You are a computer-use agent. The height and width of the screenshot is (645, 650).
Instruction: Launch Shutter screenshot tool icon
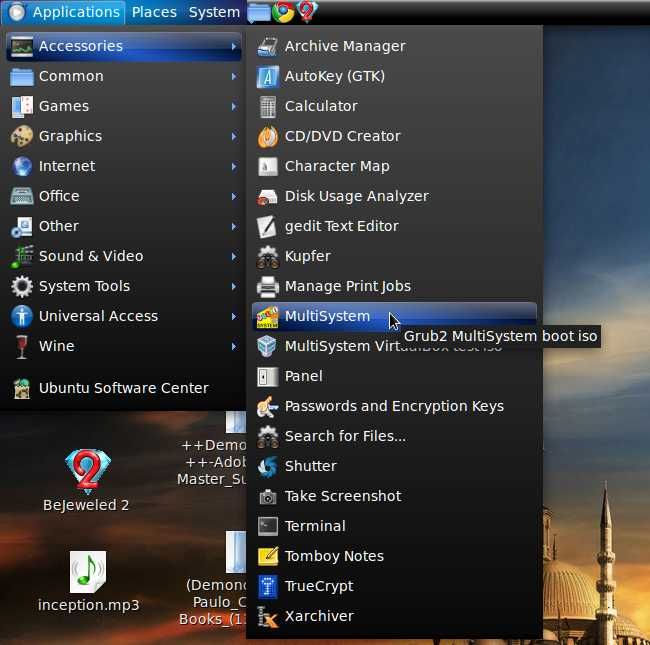point(267,466)
